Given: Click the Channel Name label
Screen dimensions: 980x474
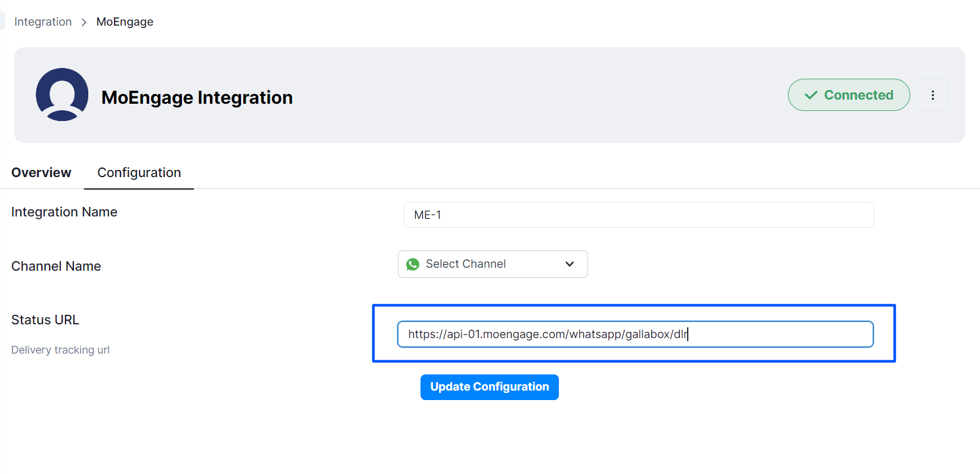Looking at the screenshot, I should 56,267.
